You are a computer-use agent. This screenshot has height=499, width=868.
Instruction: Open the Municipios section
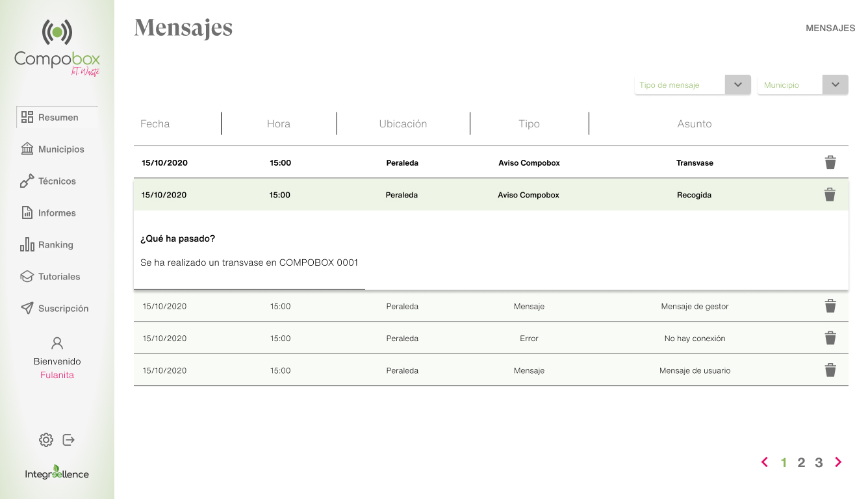(x=60, y=149)
